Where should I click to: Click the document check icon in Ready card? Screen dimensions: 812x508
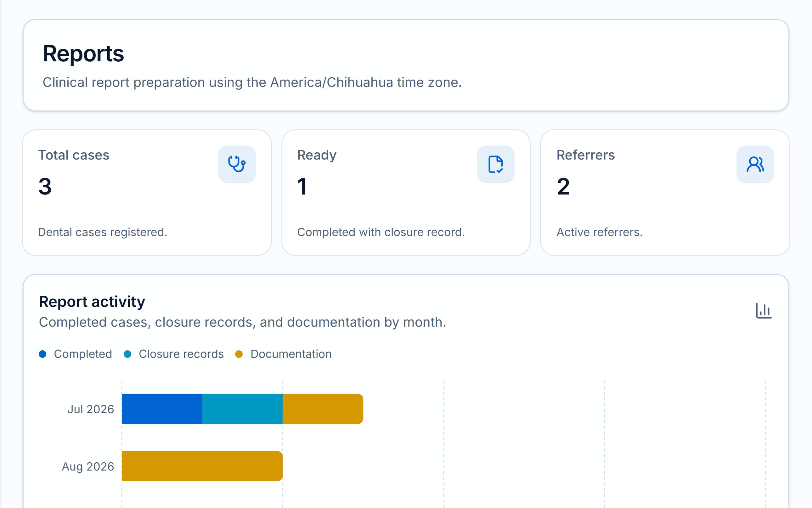pyautogui.click(x=495, y=164)
